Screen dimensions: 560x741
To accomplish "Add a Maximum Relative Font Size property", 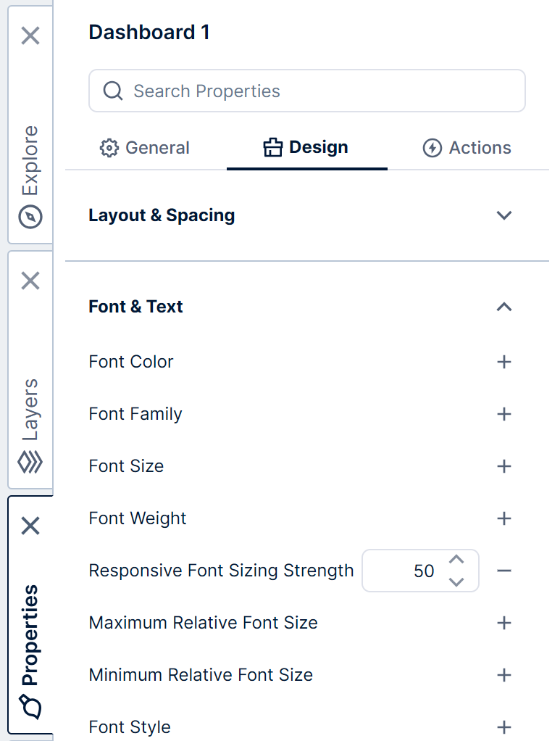I will coord(504,623).
